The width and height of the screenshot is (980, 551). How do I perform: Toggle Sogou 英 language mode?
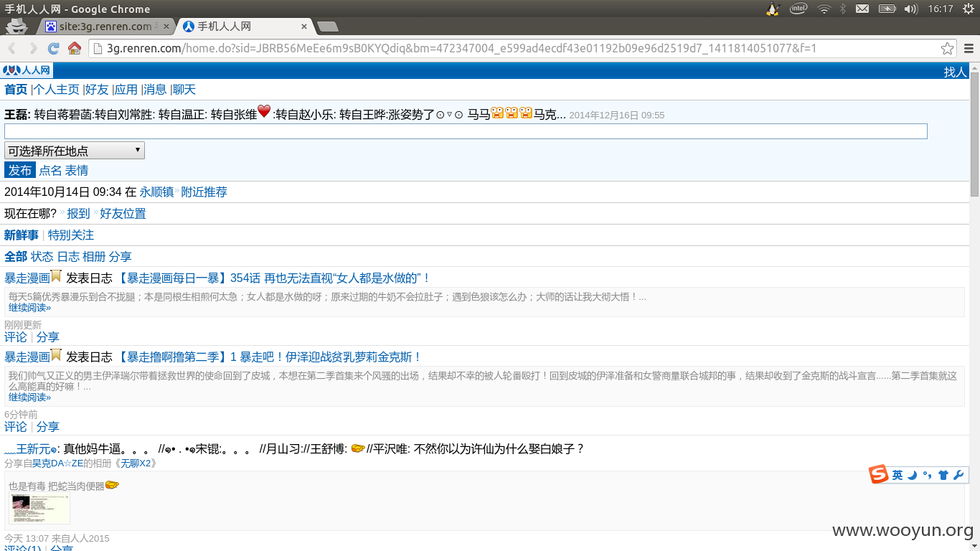897,475
